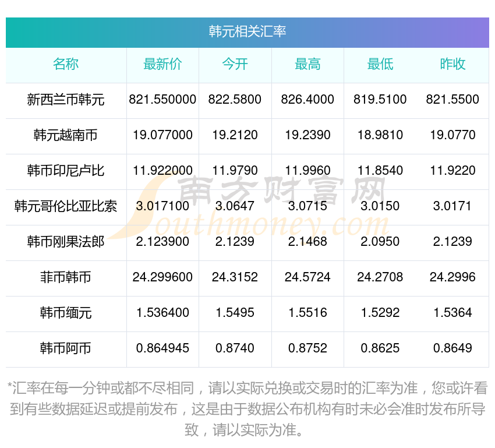Image resolution: width=495 pixels, height=448 pixels.
Task: Click low value 2.0950
Action: [380, 242]
